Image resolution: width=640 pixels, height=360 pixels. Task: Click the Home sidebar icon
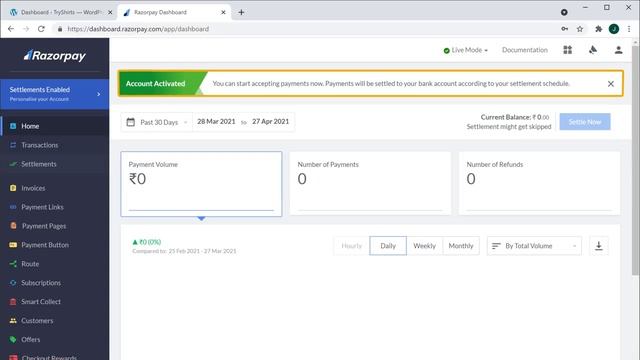pyautogui.click(x=13, y=126)
